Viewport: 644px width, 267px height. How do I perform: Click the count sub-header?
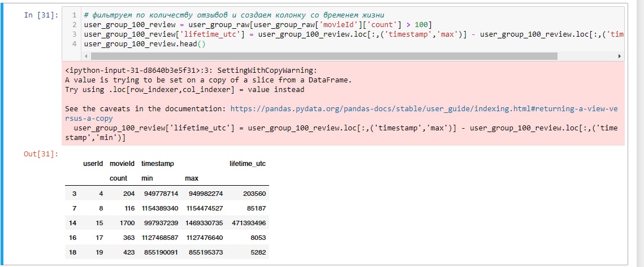[x=118, y=178]
